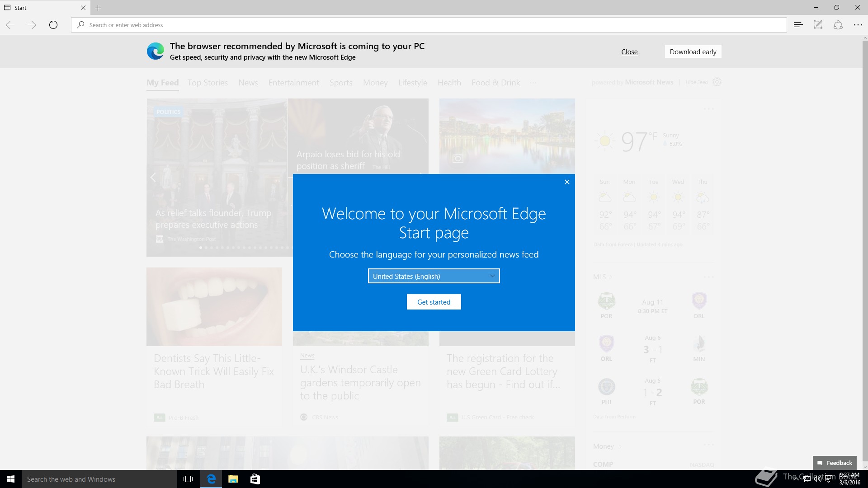Click the MIN team logo

[699, 344]
